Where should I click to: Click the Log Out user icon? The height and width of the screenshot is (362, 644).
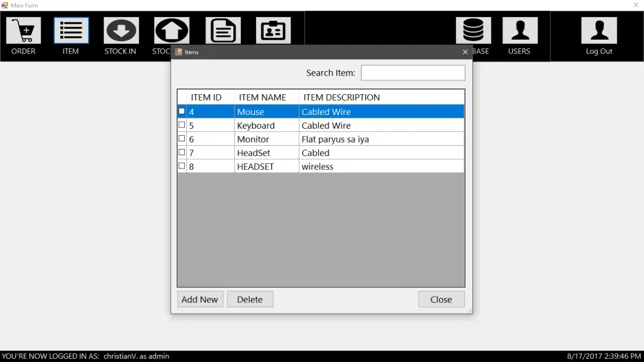[599, 30]
